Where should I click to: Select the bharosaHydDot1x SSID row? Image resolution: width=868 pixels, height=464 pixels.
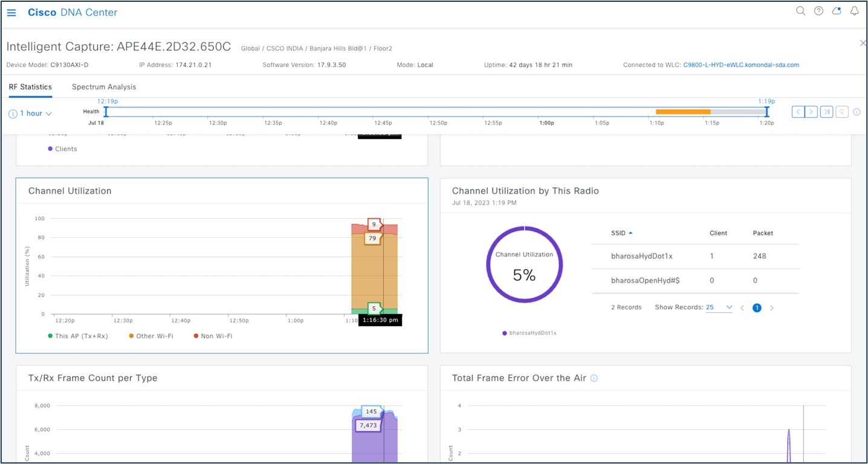695,257
